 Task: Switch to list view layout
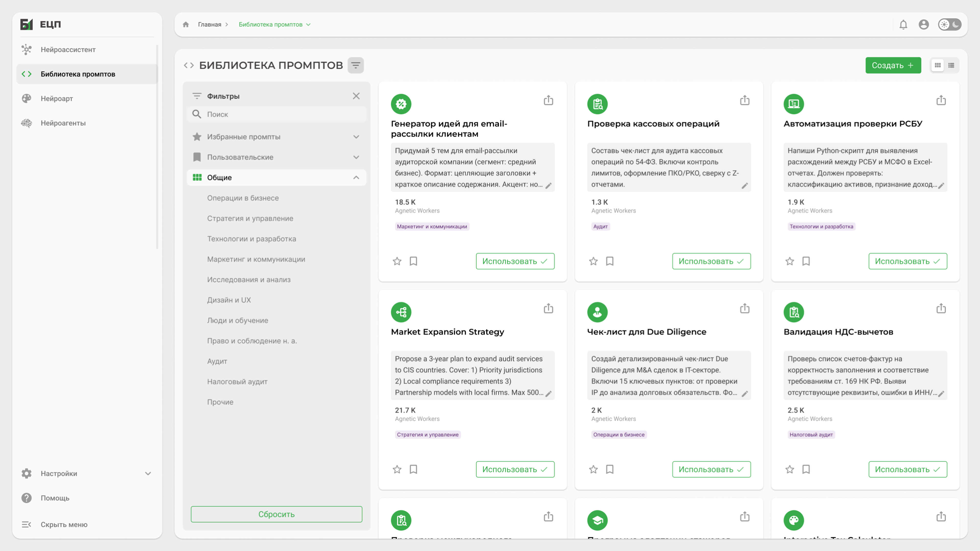(951, 65)
